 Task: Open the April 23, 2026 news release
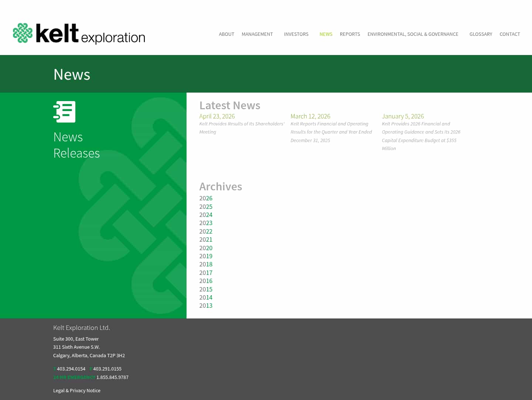coord(217,116)
